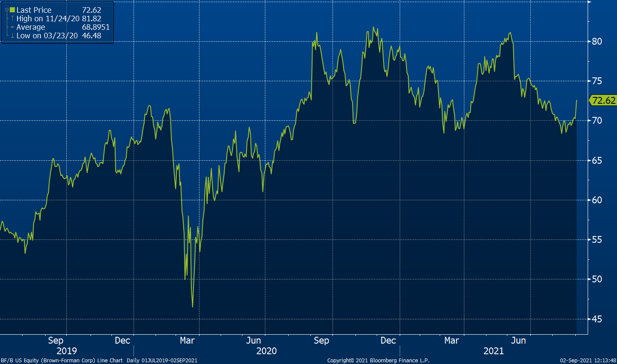
Task: Click the 2020 year label on time axis
Action: pos(267,351)
